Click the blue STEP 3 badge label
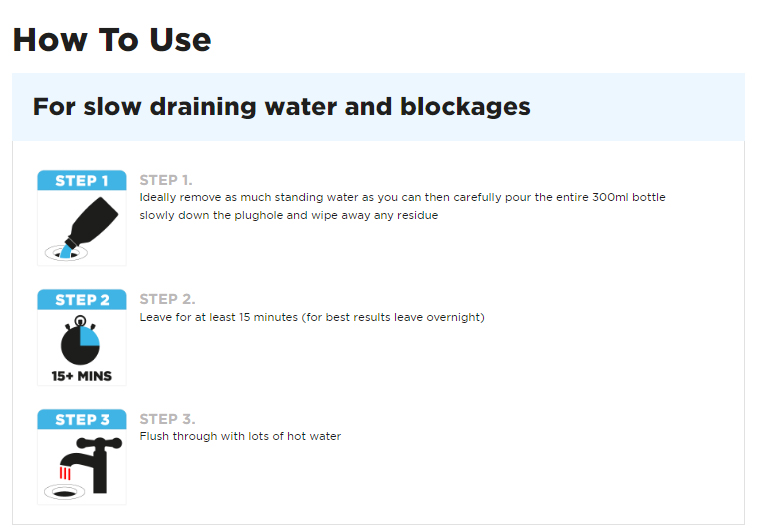758x528 pixels. click(x=82, y=419)
